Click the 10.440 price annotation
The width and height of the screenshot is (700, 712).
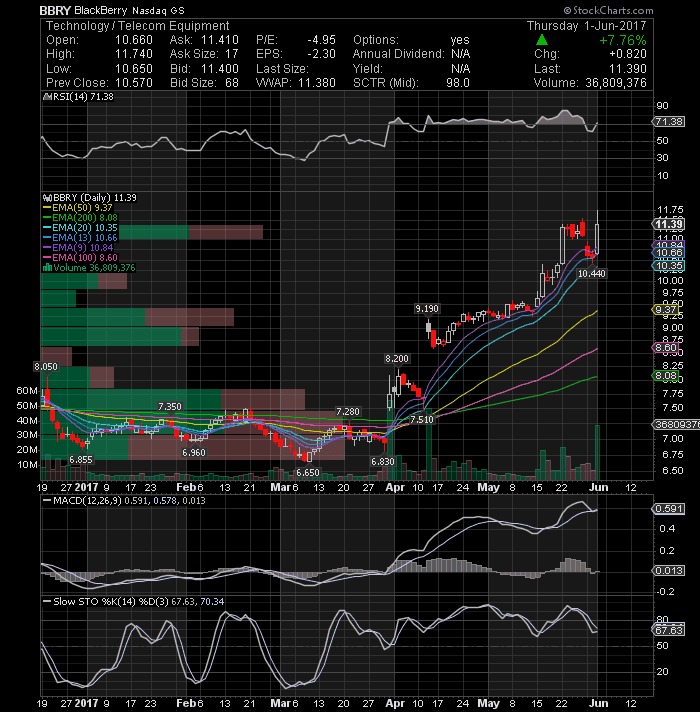pos(592,273)
